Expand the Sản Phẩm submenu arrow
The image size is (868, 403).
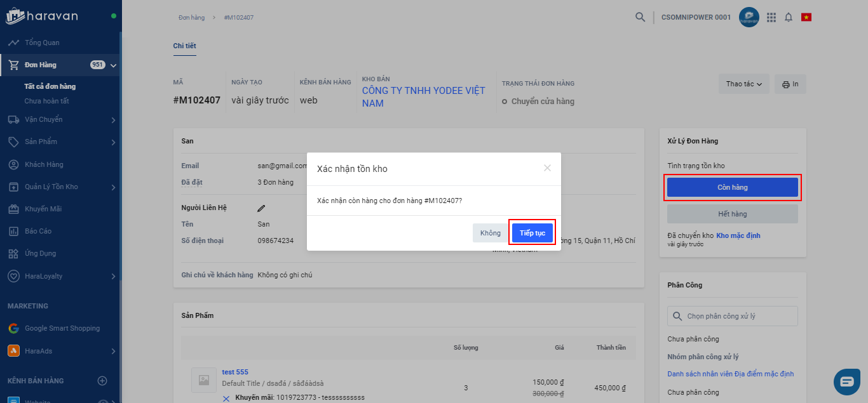pos(113,142)
